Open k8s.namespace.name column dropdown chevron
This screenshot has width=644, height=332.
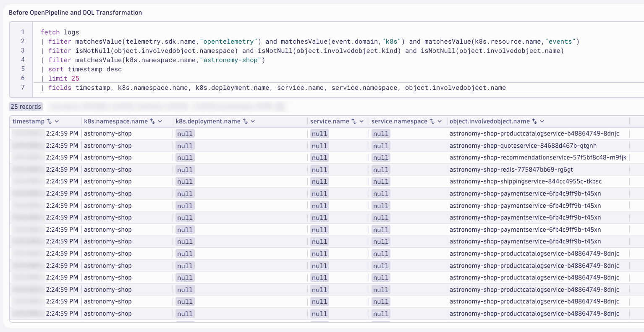[x=160, y=121]
